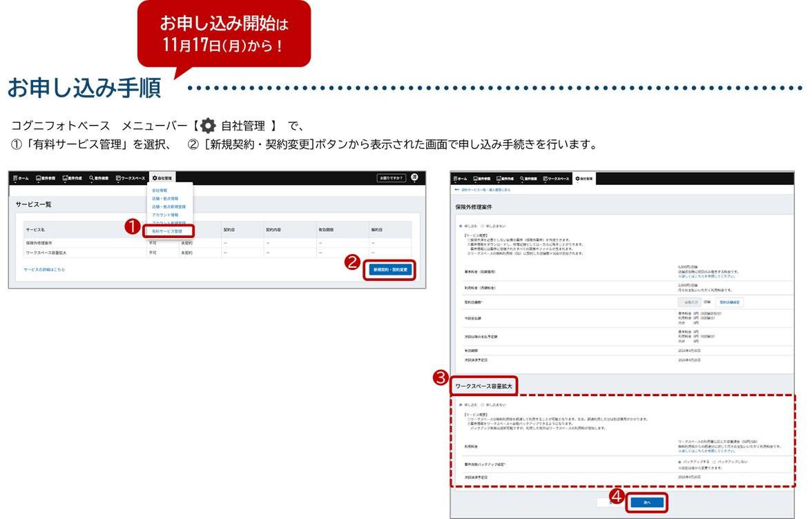Open 自社情報 from the 自社管理 dropdown
The height and width of the screenshot is (519, 812).
tap(159, 190)
